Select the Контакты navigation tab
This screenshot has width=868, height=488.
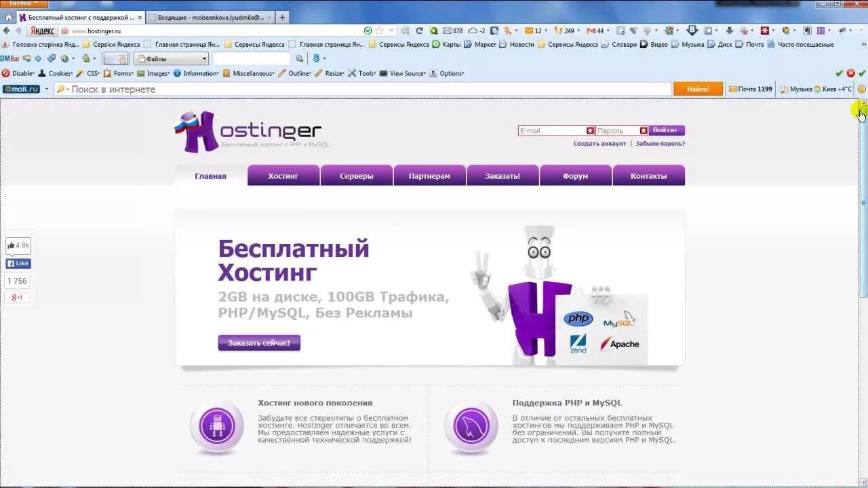coord(649,176)
